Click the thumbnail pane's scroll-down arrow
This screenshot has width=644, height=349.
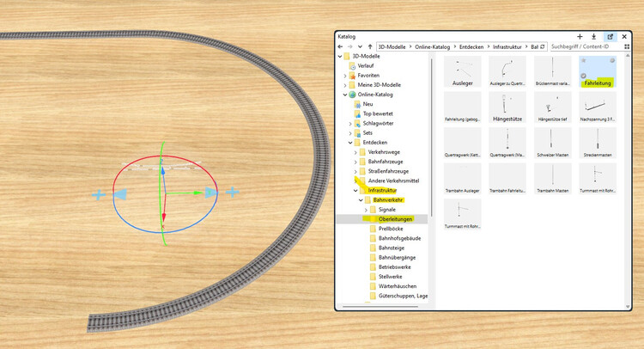[627, 307]
